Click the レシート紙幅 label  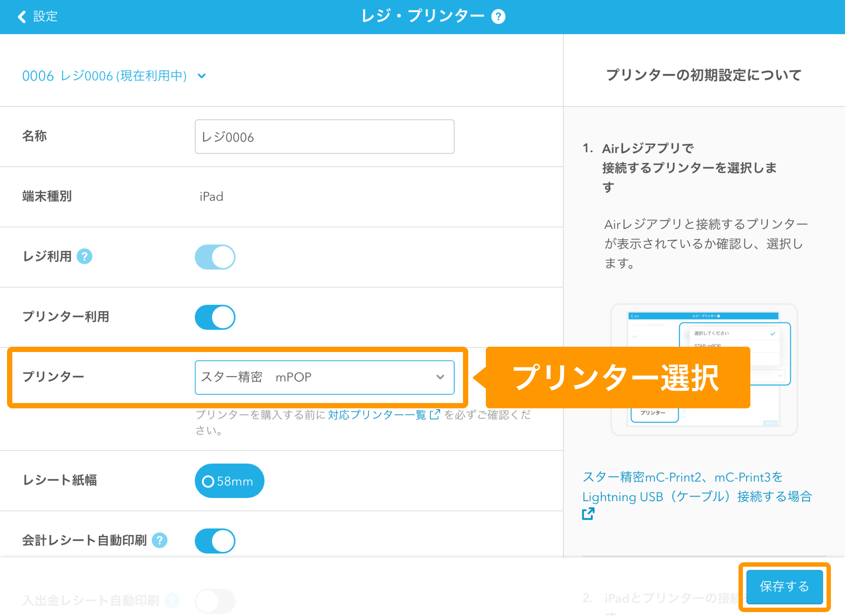point(59,480)
